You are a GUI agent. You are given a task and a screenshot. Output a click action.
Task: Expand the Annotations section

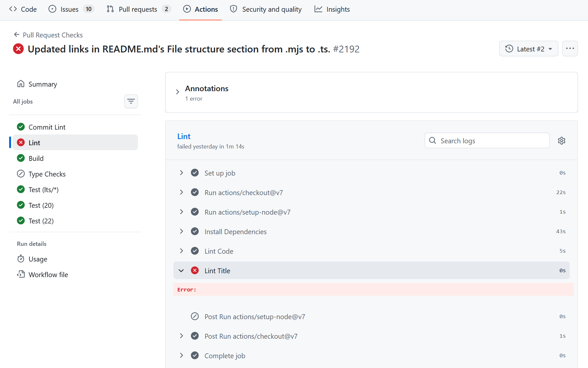pos(178,92)
